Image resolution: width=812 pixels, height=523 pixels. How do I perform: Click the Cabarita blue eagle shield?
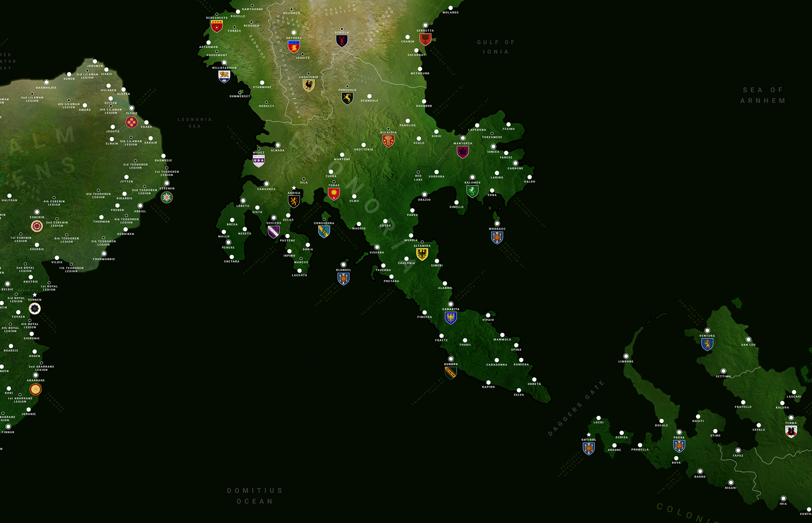[x=451, y=318]
